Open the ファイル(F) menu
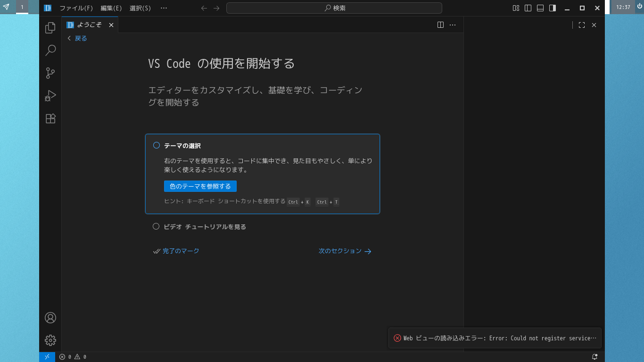This screenshot has width=644, height=362. coord(76,8)
